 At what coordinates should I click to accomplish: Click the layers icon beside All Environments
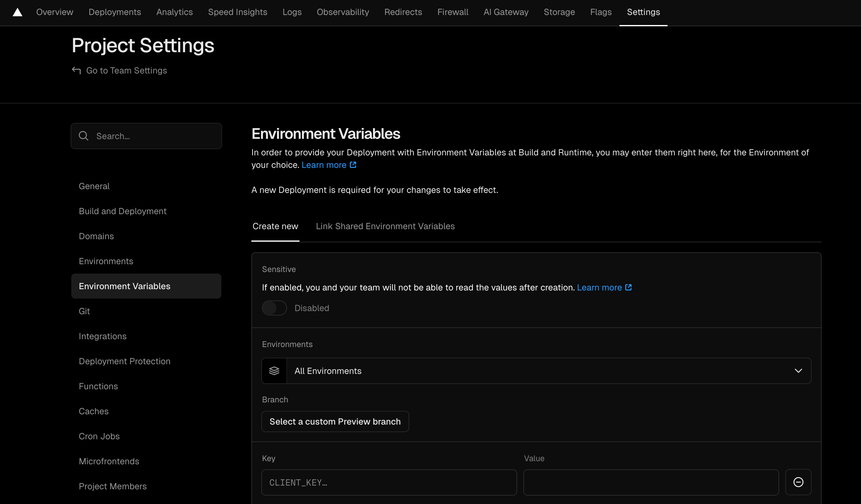(274, 371)
